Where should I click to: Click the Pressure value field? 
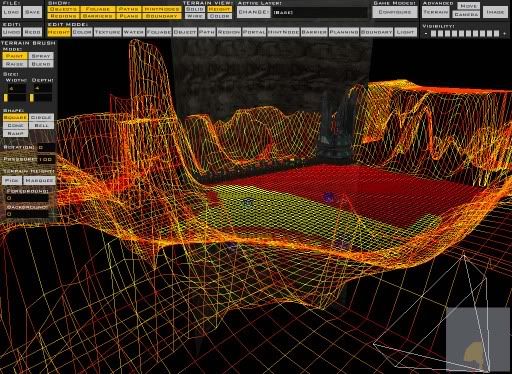pyautogui.click(x=46, y=159)
